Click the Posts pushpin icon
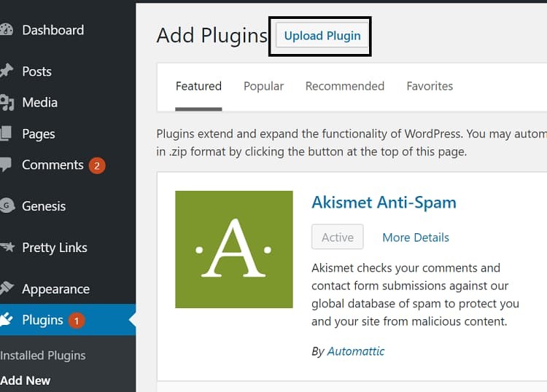This screenshot has height=392, width=547. point(7,71)
